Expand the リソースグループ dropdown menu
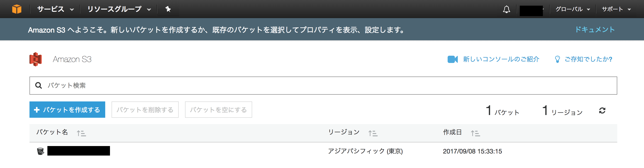Screen dimensions: 644x168 119,9
